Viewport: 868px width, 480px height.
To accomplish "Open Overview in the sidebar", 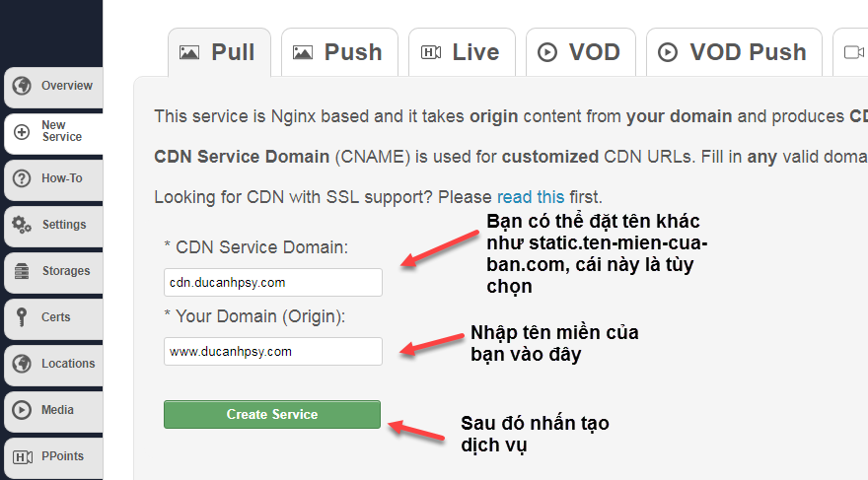I will pyautogui.click(x=53, y=87).
